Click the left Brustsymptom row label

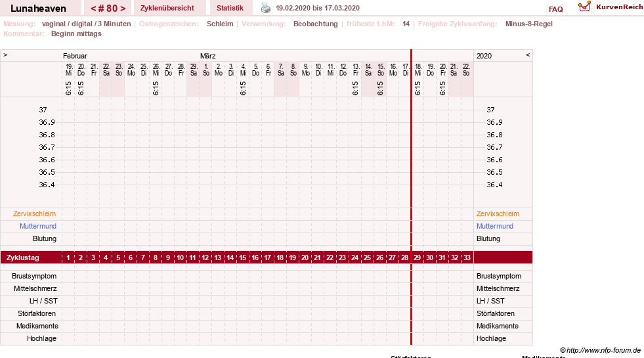click(34, 276)
